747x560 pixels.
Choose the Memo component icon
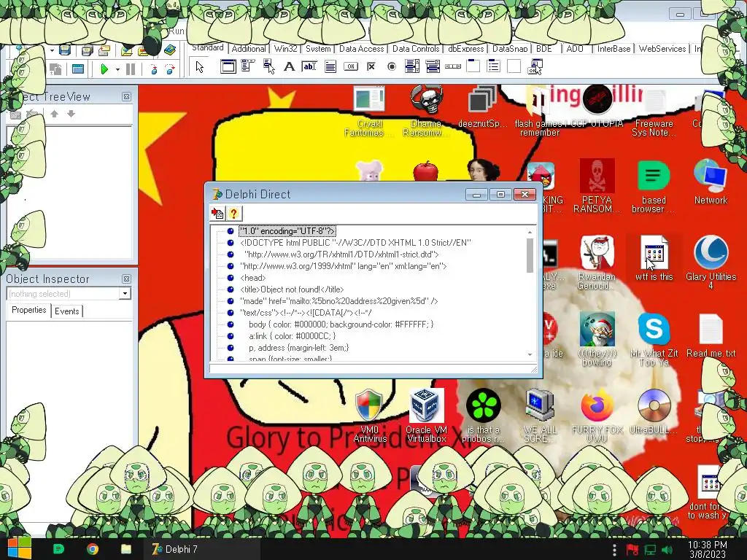click(x=330, y=66)
